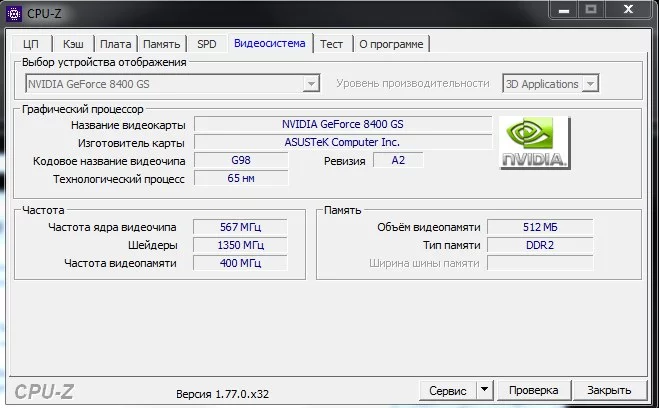Open the 3D Applications performance level dropdown
This screenshot has height=408, width=659.
590,83
